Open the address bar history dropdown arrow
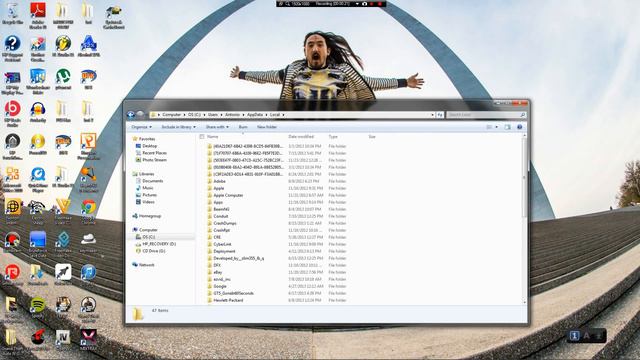The image size is (640, 360). click(432, 115)
